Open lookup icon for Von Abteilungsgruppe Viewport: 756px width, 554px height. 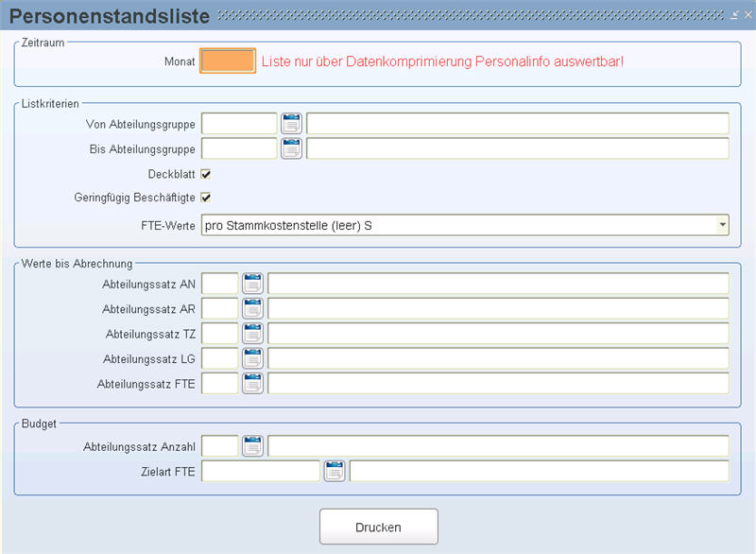pos(291,124)
